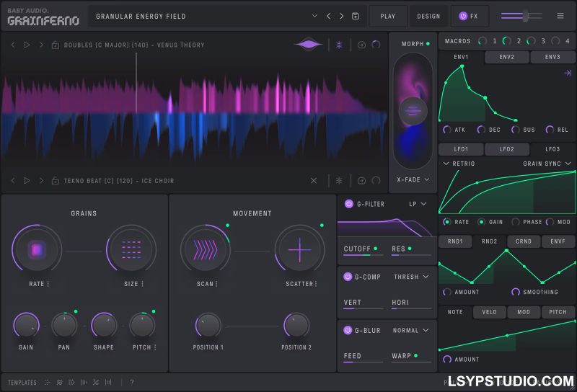Open the hamburger main menu
This screenshot has height=392, width=577.
pyautogui.click(x=560, y=15)
